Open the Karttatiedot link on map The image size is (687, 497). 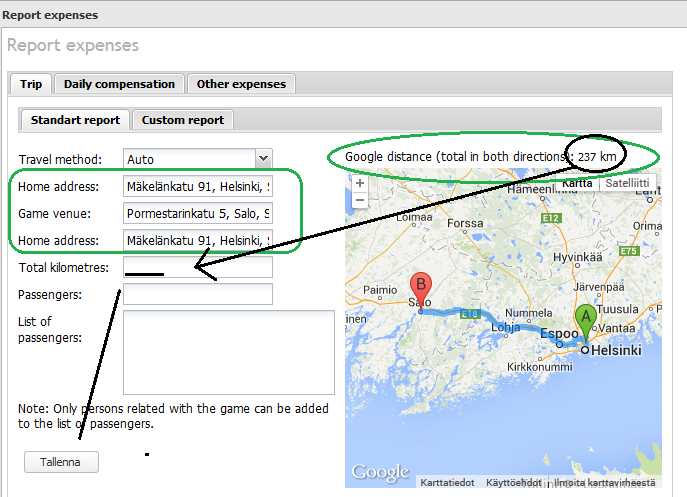coord(447,483)
